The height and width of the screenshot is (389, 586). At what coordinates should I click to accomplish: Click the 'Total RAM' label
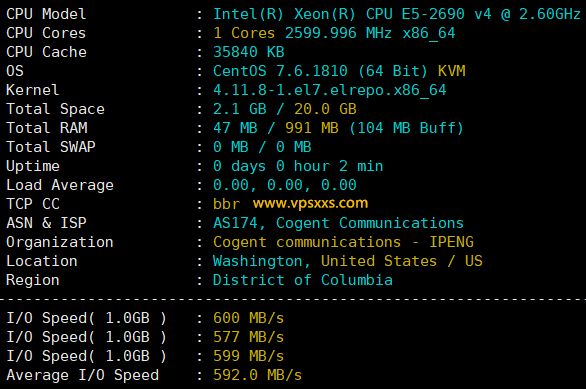[x=47, y=129]
